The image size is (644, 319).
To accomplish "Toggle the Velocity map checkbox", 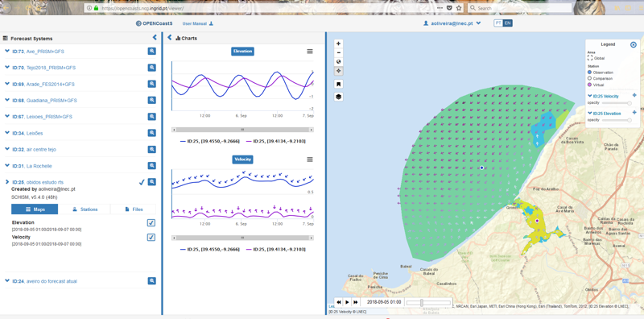I will 151,237.
